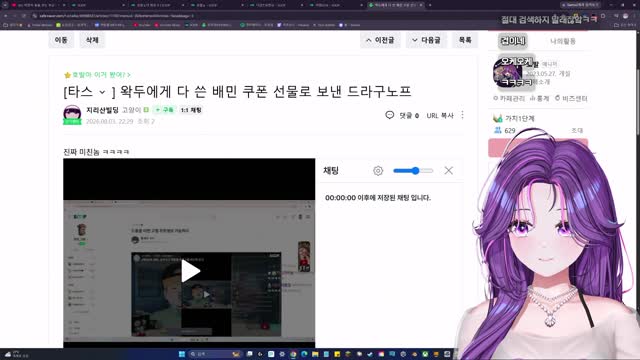The height and width of the screenshot is (360, 640).
Task: Switch to the 나의활동 tab
Action: coord(563,41)
